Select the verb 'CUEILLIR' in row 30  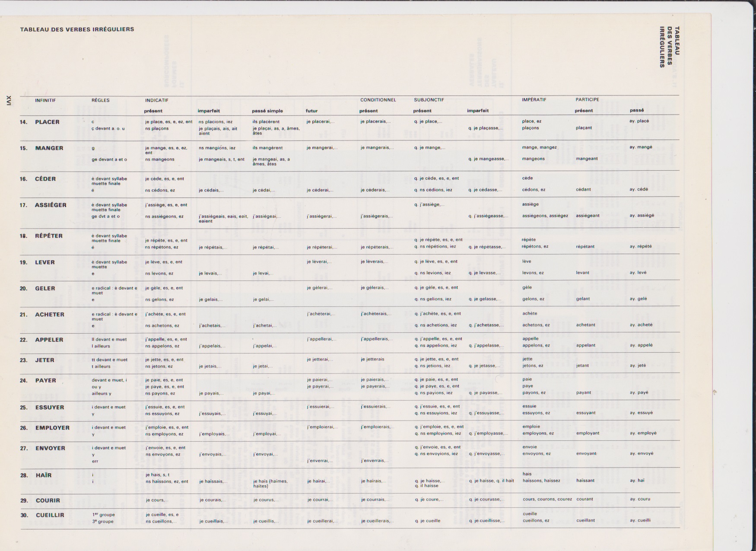pos(50,515)
